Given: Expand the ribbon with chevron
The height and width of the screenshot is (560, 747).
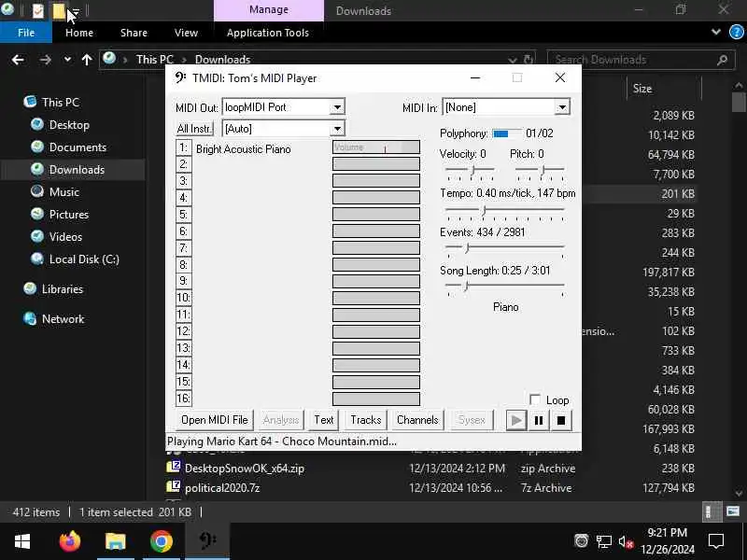Looking at the screenshot, I should [715, 32].
